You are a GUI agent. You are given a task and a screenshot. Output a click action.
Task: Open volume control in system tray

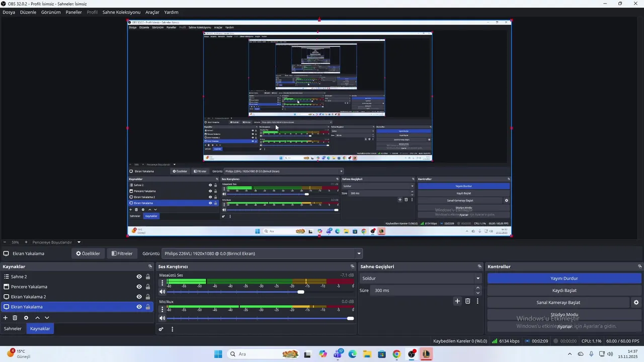pos(610,354)
